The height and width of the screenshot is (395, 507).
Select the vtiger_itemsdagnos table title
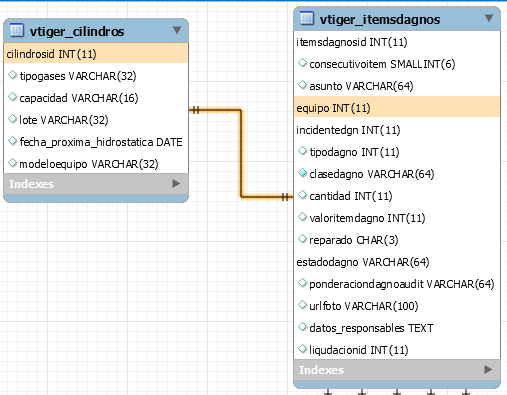coord(380,19)
